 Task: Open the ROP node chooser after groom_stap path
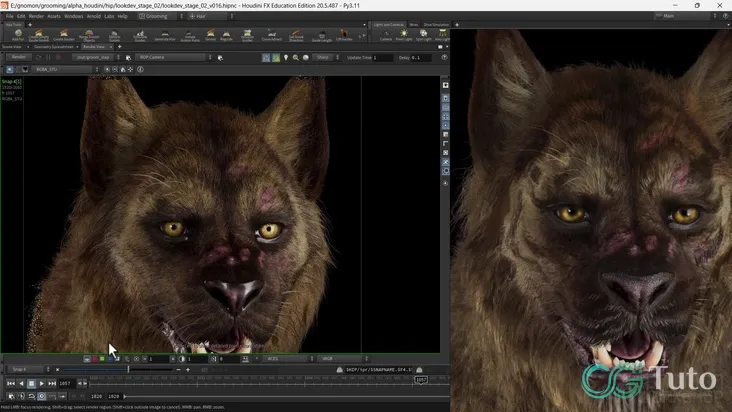click(128, 57)
